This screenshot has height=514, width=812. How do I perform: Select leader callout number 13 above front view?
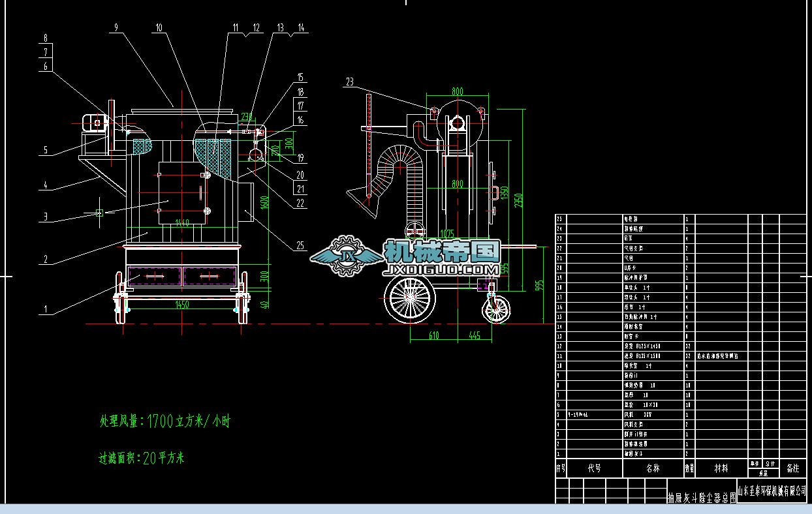point(281,27)
